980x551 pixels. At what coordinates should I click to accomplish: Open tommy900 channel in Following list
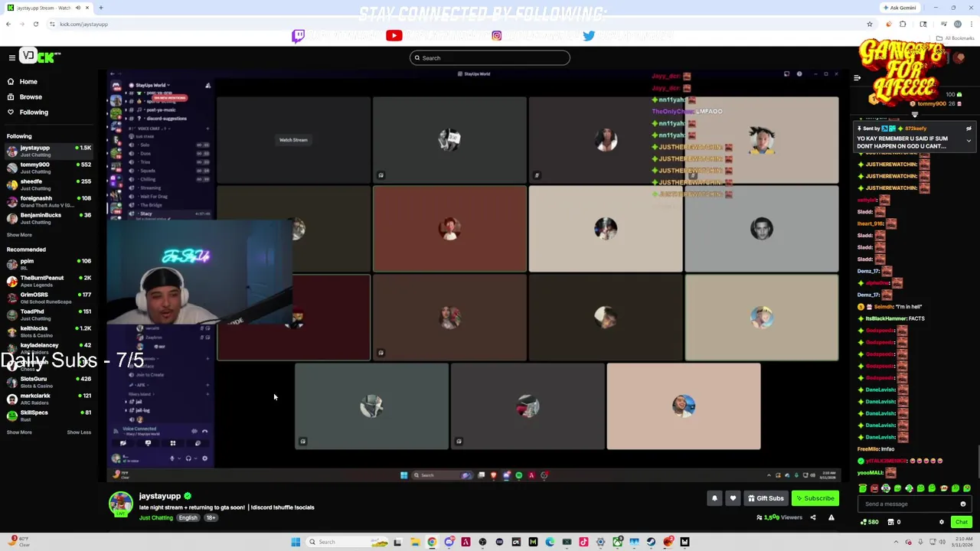(x=47, y=168)
